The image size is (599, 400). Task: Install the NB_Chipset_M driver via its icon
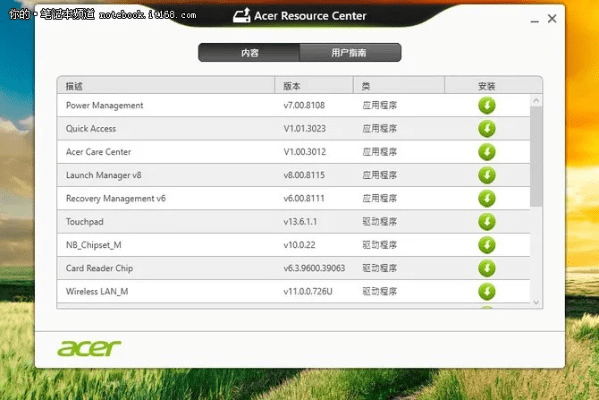(x=487, y=245)
